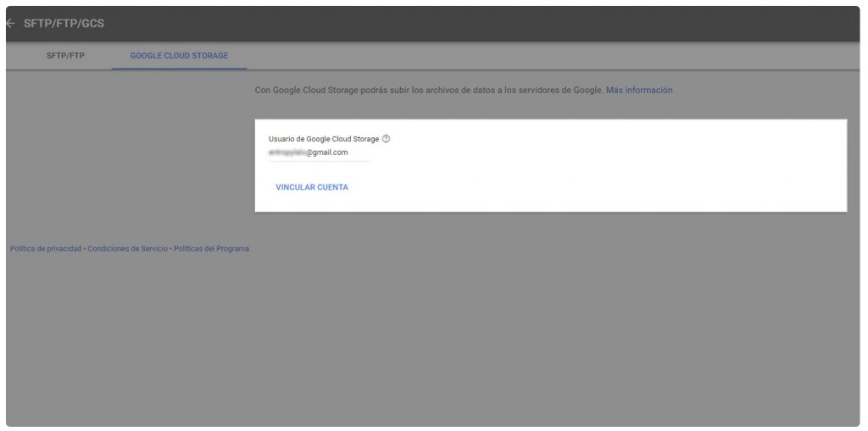Go back using the header arrow
The image size is (868, 431).
(10, 24)
